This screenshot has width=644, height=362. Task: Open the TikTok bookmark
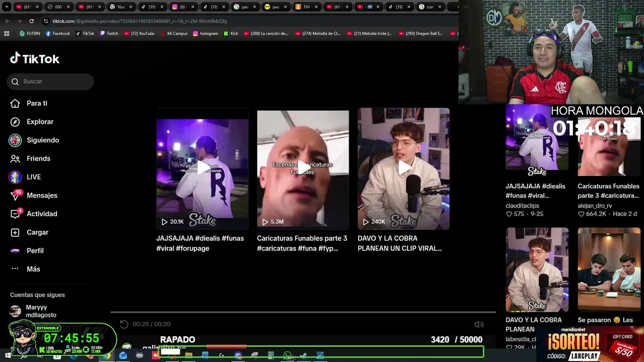(x=85, y=34)
